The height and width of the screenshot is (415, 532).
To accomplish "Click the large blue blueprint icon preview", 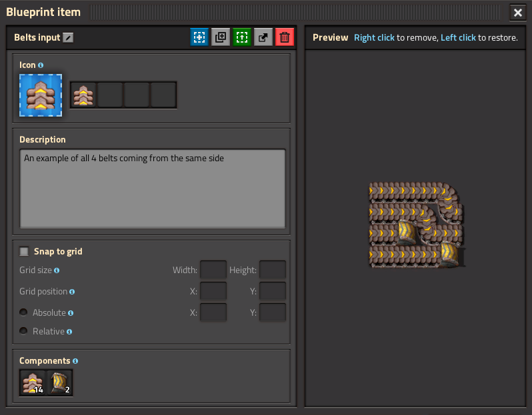I will [x=41, y=95].
